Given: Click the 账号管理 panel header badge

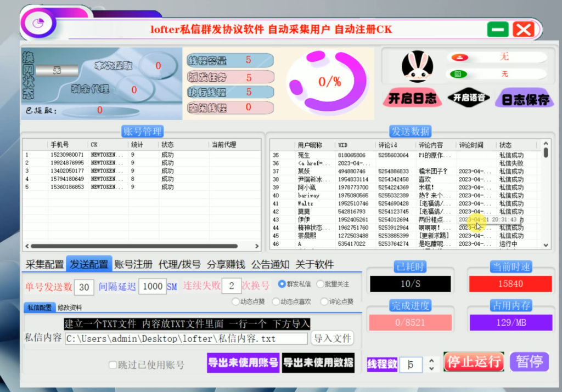Looking at the screenshot, I should coord(142,132).
